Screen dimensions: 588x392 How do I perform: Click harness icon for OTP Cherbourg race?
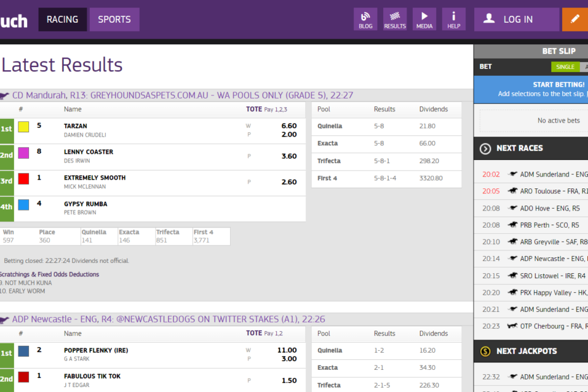pyautogui.click(x=512, y=326)
